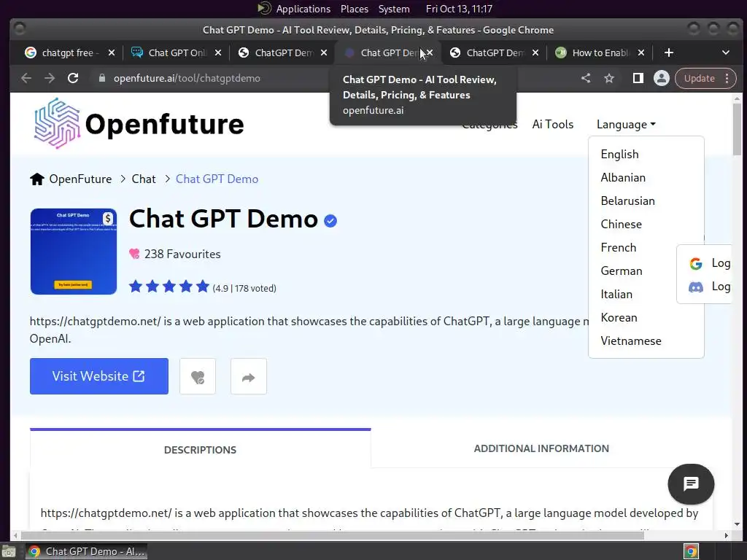Screen dimensions: 747x560
Task: Select Korean from language list
Action: [619, 318]
